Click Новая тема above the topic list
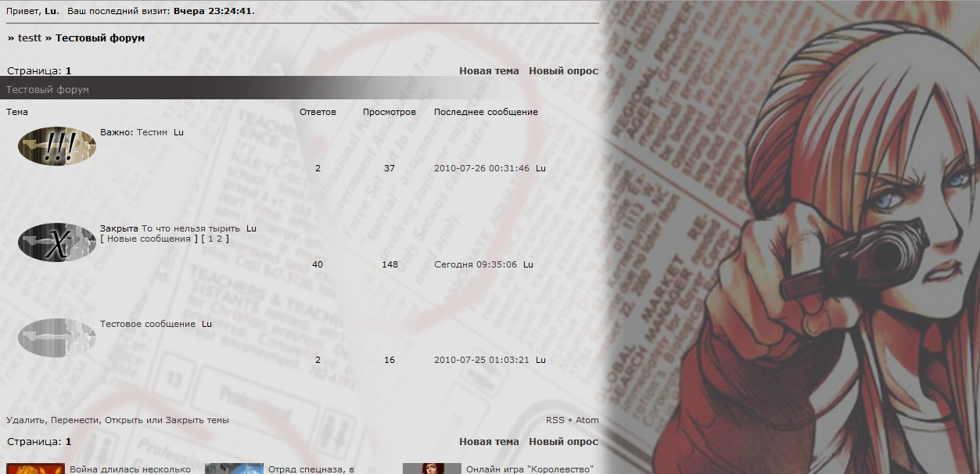The width and height of the screenshot is (980, 474). [489, 70]
